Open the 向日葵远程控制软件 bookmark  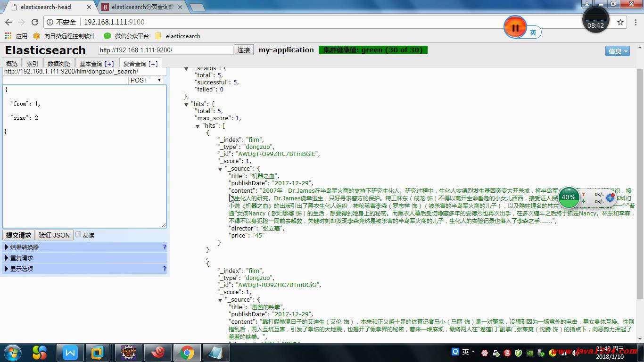65,36
